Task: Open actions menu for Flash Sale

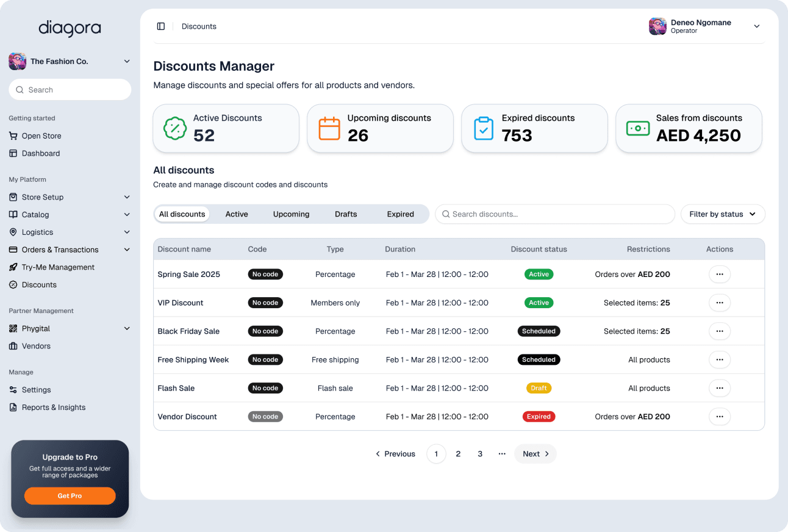Action: pos(720,387)
